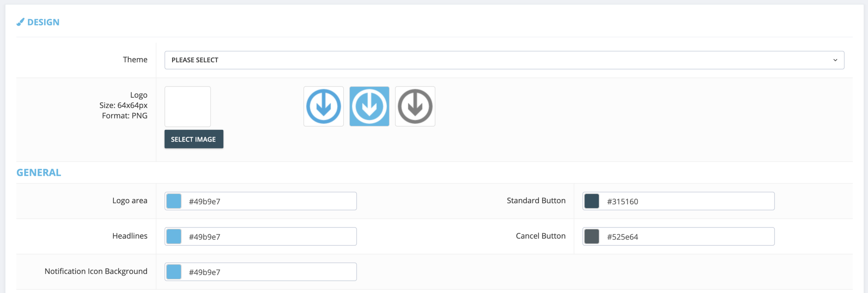Click the 'Notification Icon Background' label
This screenshot has height=293, width=868.
click(x=96, y=271)
